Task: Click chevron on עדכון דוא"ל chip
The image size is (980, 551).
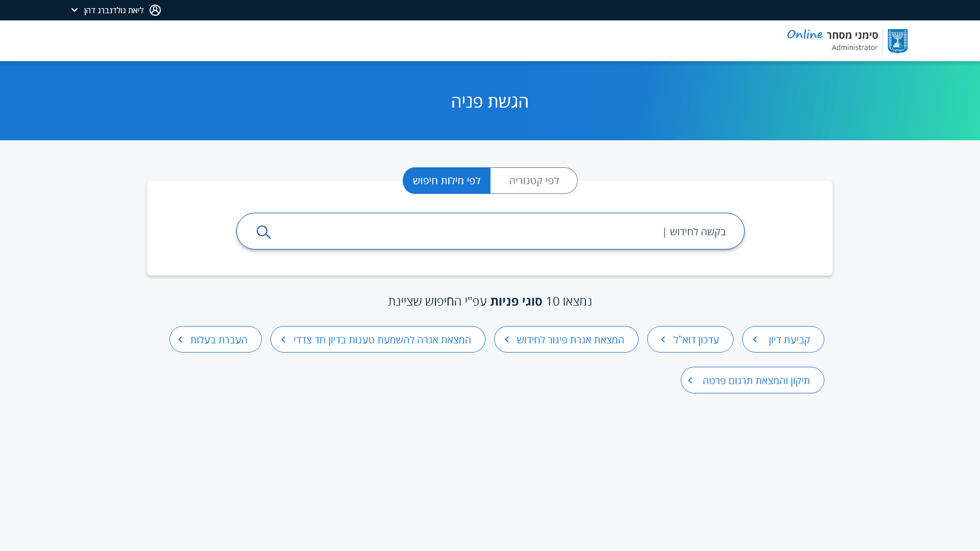Action: point(663,340)
